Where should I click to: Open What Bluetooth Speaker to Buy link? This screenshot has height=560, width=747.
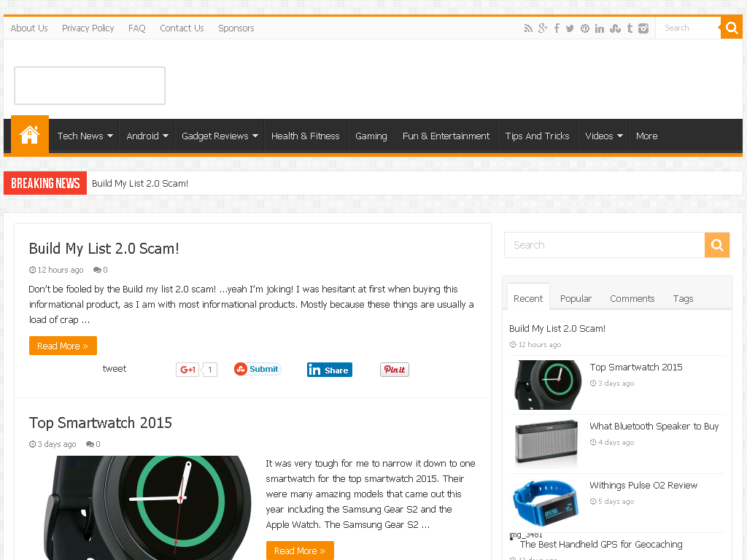click(654, 426)
